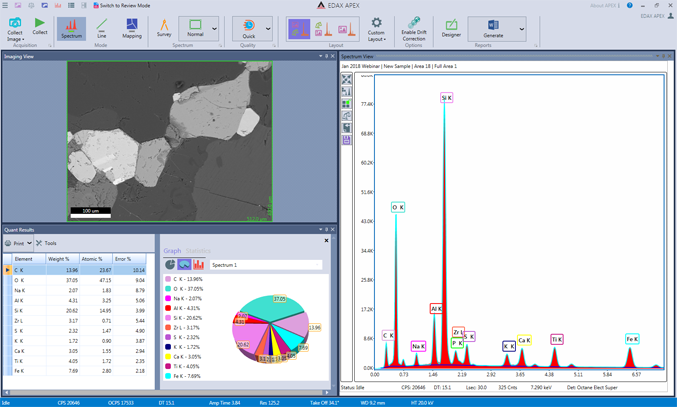Expand the Generate report dropdown arrow
This screenshot has height=407, width=677.
point(521,29)
